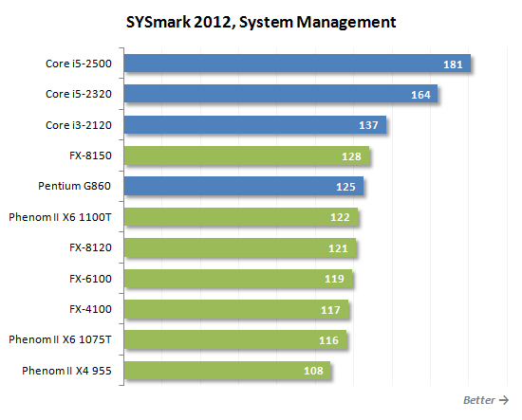Screen dimensions: 522x420
Task: Click the value 108 on the bottom bar
Action: pos(313,371)
